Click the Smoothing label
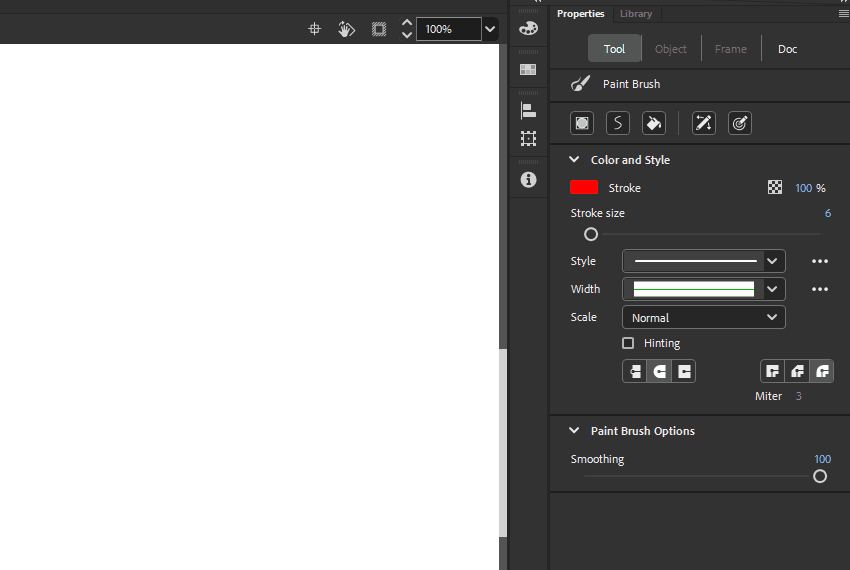 (597, 459)
